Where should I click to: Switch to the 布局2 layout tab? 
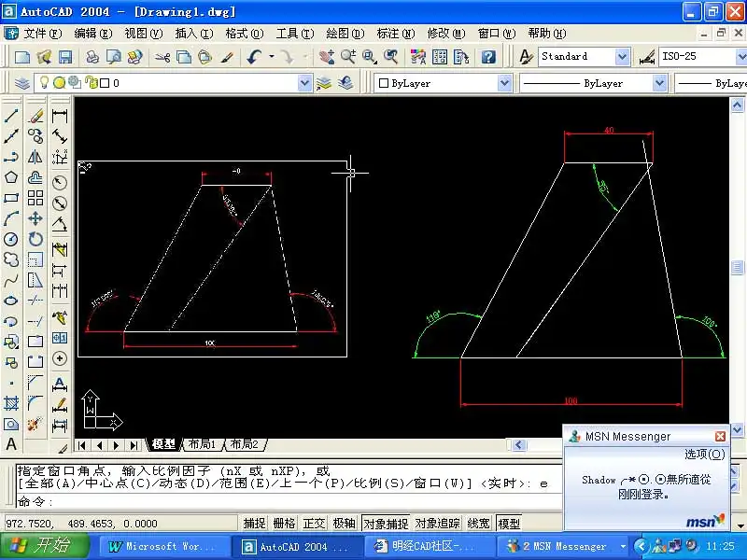(245, 444)
